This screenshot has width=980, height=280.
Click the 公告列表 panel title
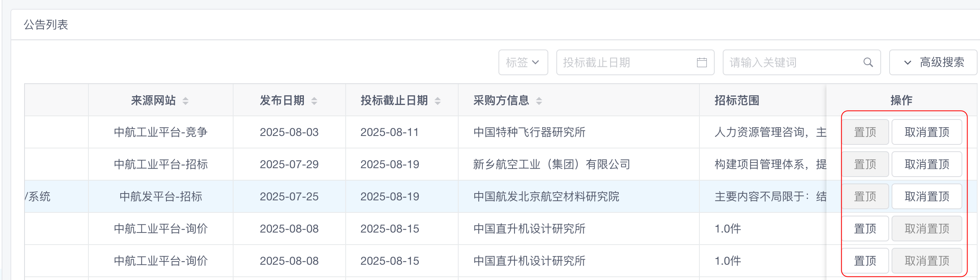click(46, 25)
